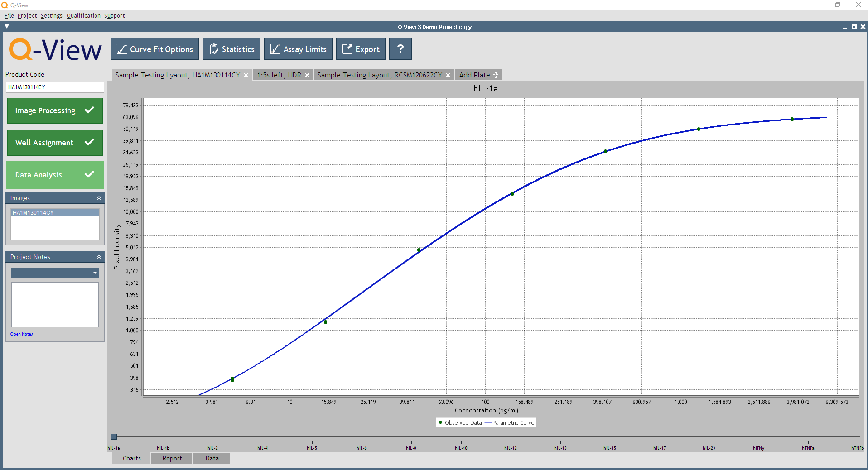The height and width of the screenshot is (470, 868).
Task: Switch to 1:5s left, HDR tab
Action: [279, 75]
